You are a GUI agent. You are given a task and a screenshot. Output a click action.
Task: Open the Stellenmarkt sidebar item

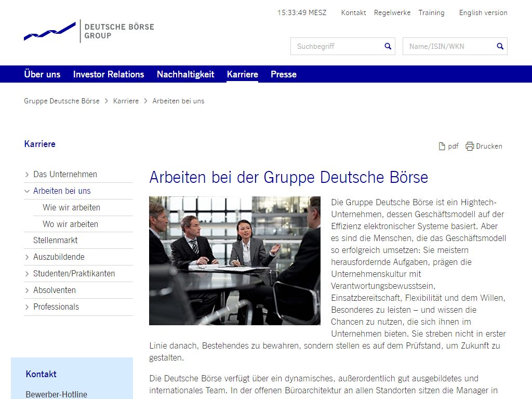pos(55,241)
